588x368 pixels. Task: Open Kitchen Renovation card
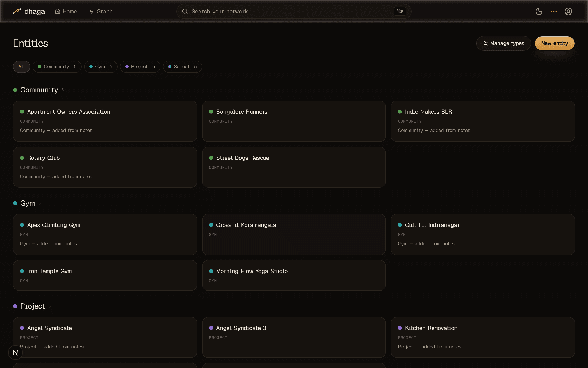tap(483, 337)
